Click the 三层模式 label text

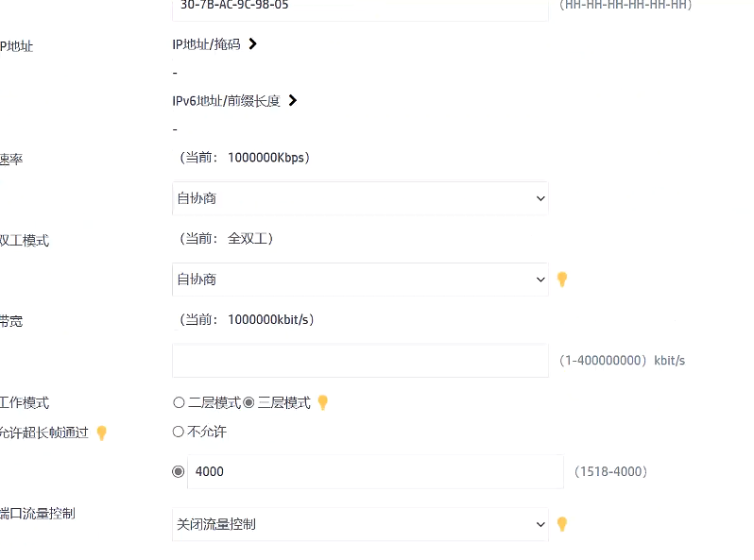283,402
